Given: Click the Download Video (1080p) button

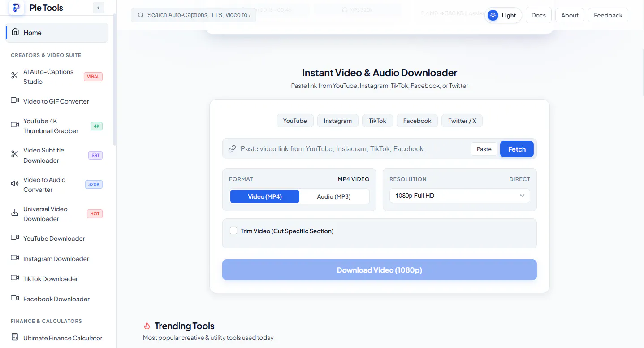Looking at the screenshot, I should (380, 270).
